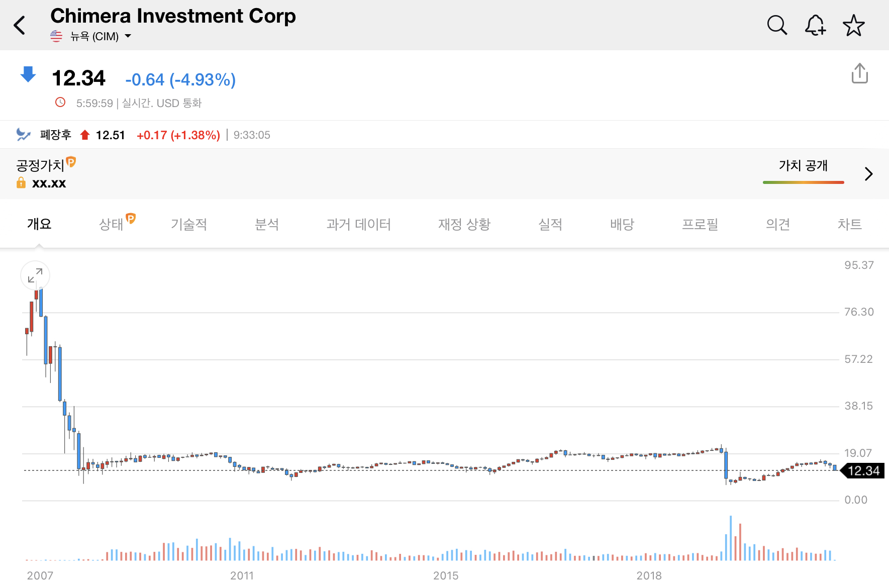The image size is (889, 588).
Task: Tap the 12.34 price label on chart axis
Action: coord(863,471)
